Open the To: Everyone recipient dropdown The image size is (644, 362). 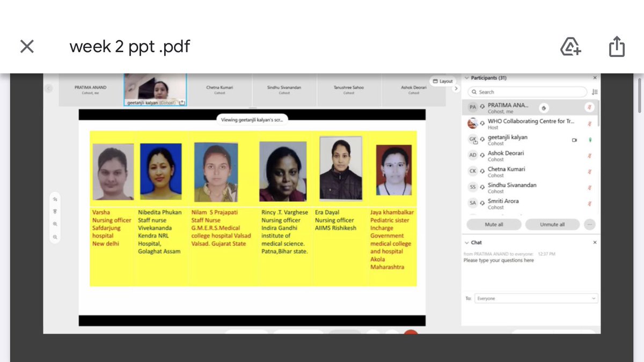(x=536, y=298)
